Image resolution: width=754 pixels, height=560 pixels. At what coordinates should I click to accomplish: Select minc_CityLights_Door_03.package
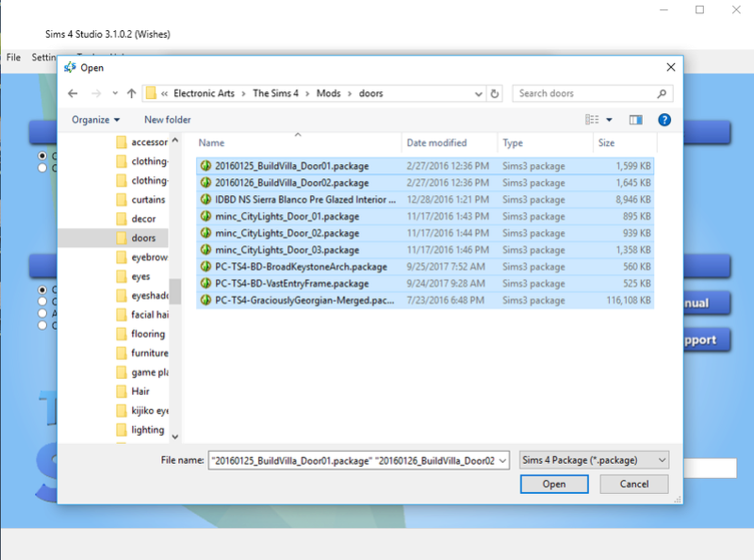coord(425,250)
